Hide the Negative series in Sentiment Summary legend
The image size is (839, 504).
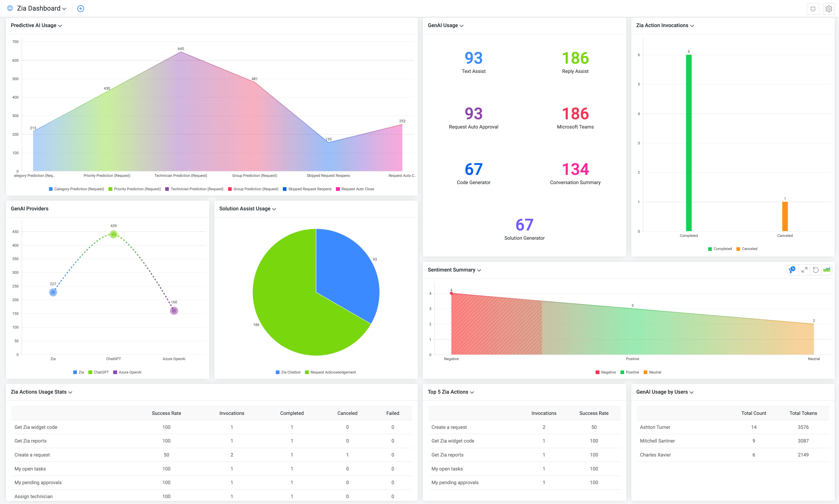coord(606,372)
